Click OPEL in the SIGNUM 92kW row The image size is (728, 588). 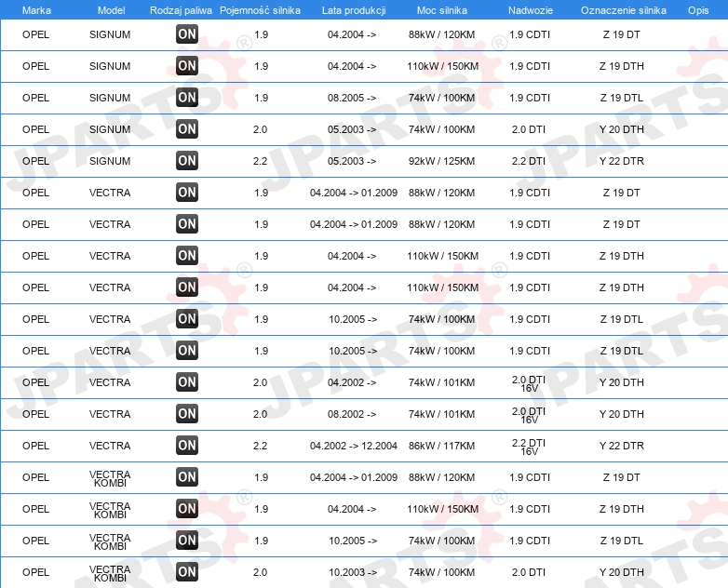35,161
